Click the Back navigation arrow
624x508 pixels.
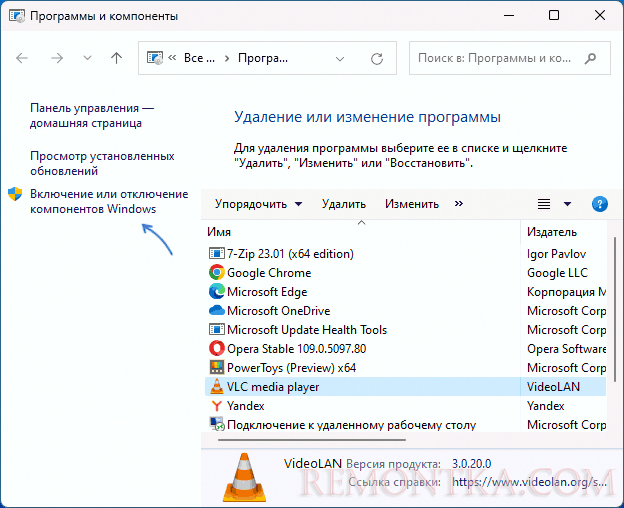pos(22,58)
